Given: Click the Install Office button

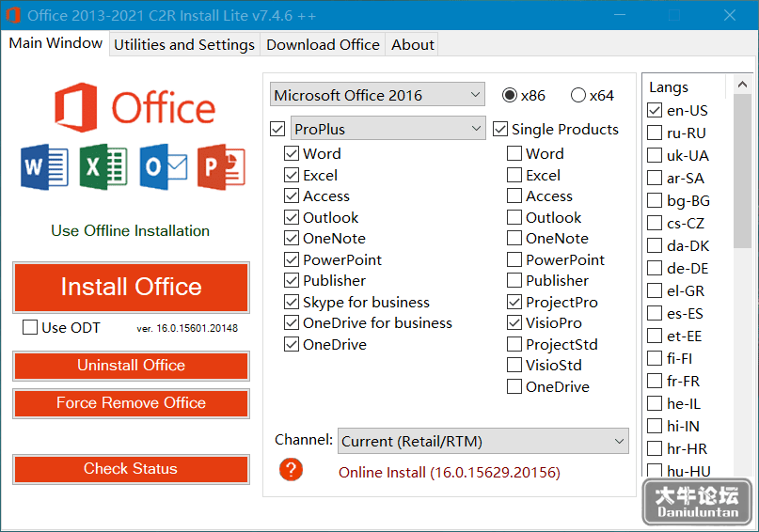Looking at the screenshot, I should 131,288.
